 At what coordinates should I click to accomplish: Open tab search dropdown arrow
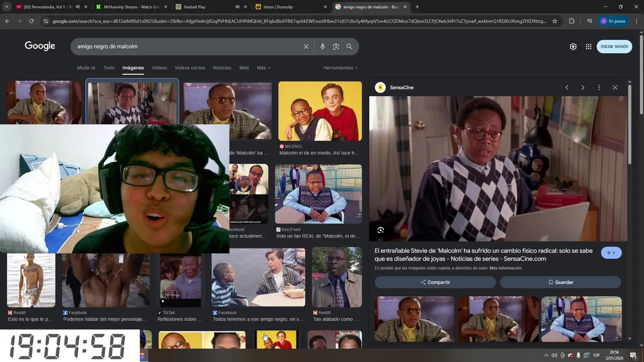pyautogui.click(x=6, y=7)
